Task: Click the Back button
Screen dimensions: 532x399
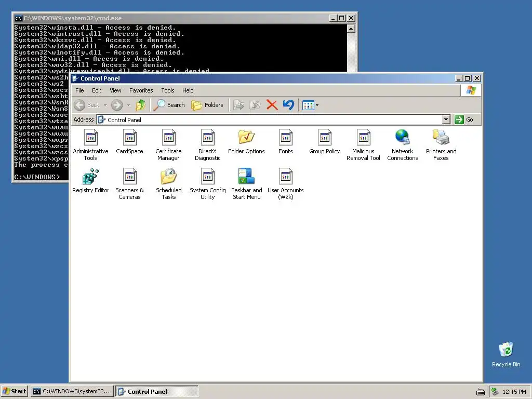Action: point(87,105)
